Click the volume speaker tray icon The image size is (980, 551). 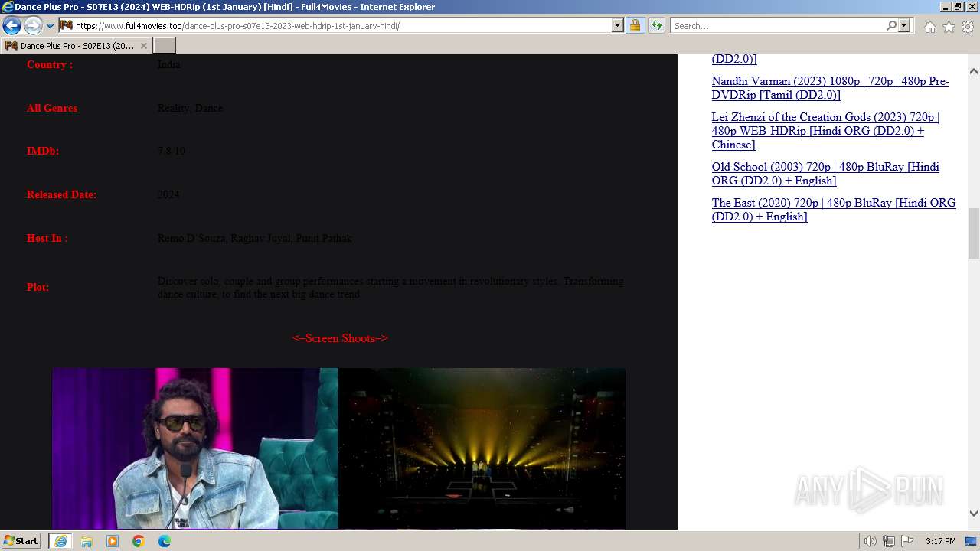(x=871, y=541)
